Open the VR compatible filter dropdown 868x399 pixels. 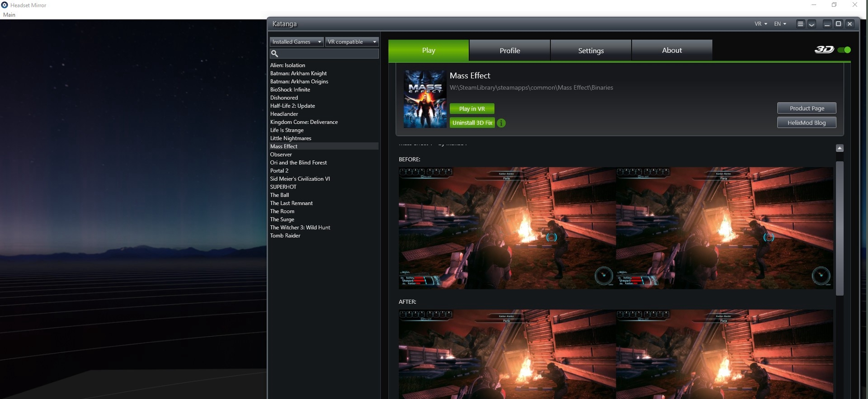(x=352, y=42)
